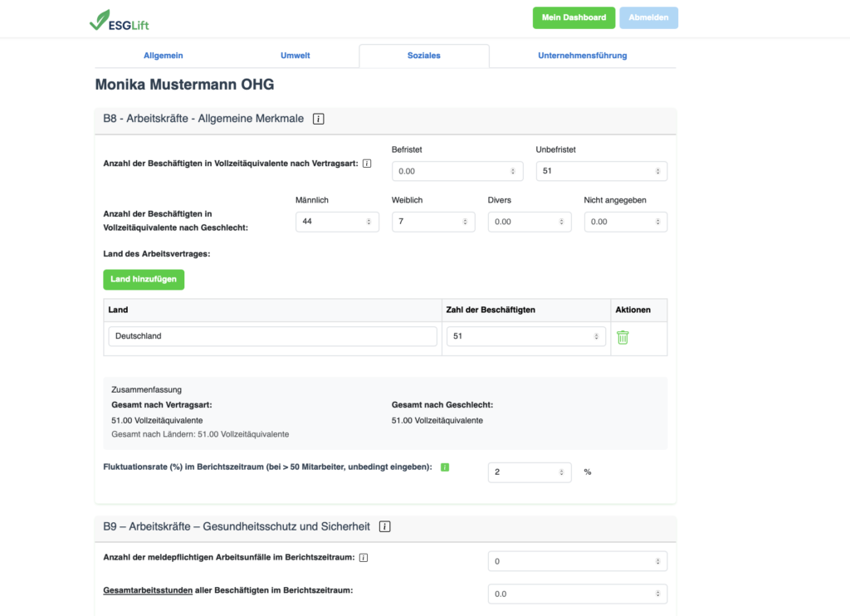Open Mein Dashboard
The image size is (850, 616).
[x=574, y=17]
